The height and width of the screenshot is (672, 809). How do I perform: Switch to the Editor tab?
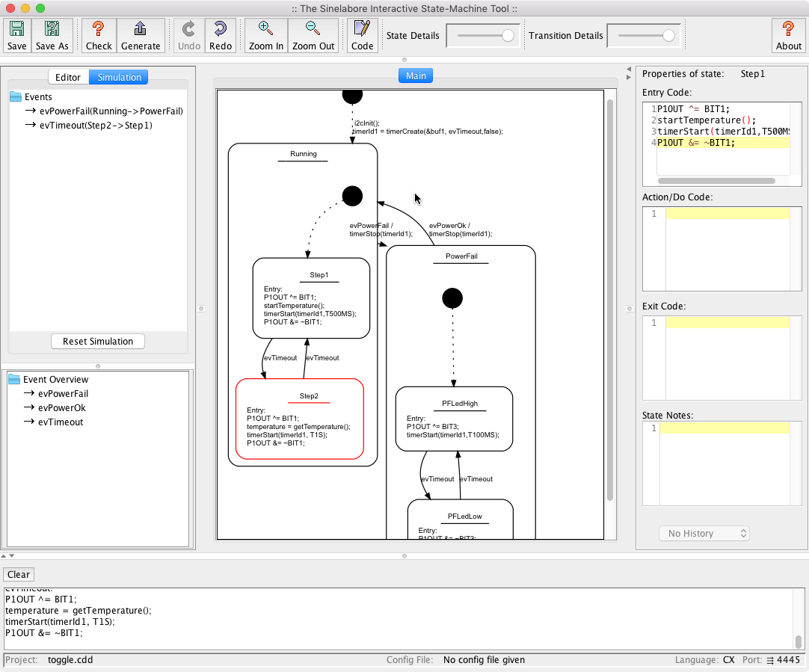pyautogui.click(x=67, y=76)
